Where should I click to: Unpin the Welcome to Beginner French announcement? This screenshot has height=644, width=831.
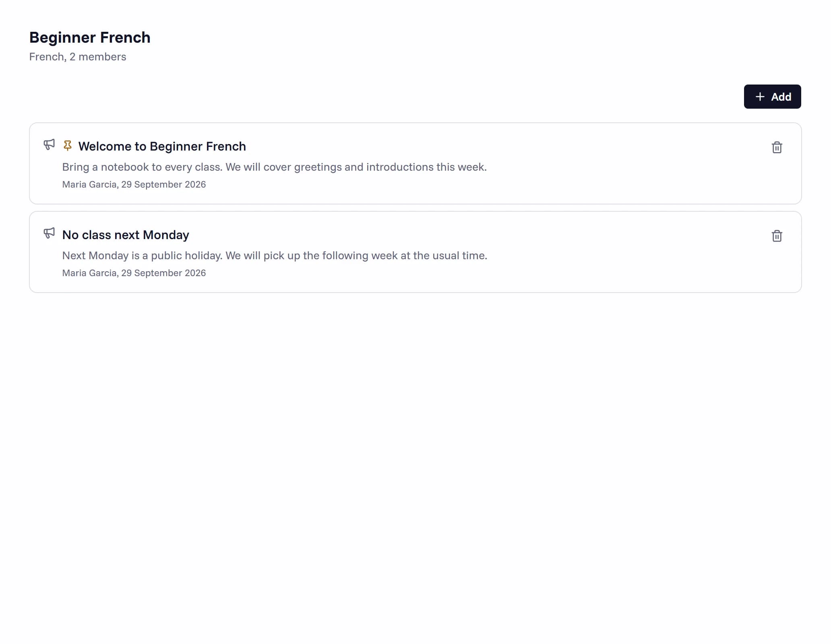[x=68, y=145]
